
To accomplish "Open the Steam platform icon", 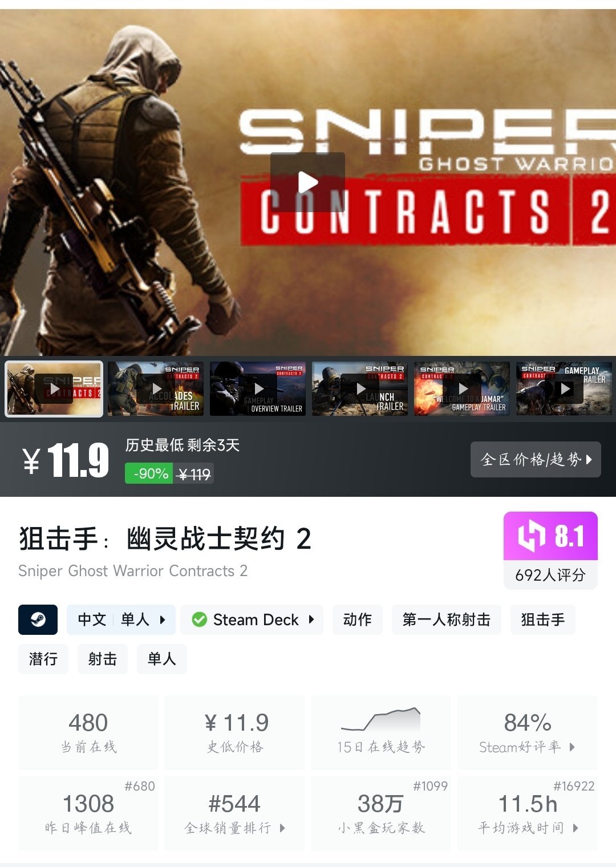I will click(38, 619).
